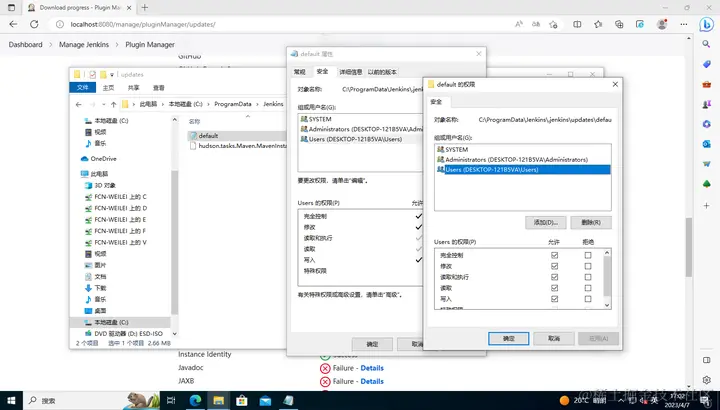Check Deny checkbox for 完全控制

click(x=588, y=255)
